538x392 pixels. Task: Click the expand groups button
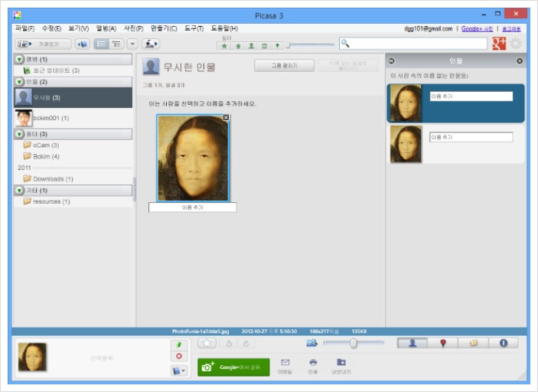(x=285, y=66)
